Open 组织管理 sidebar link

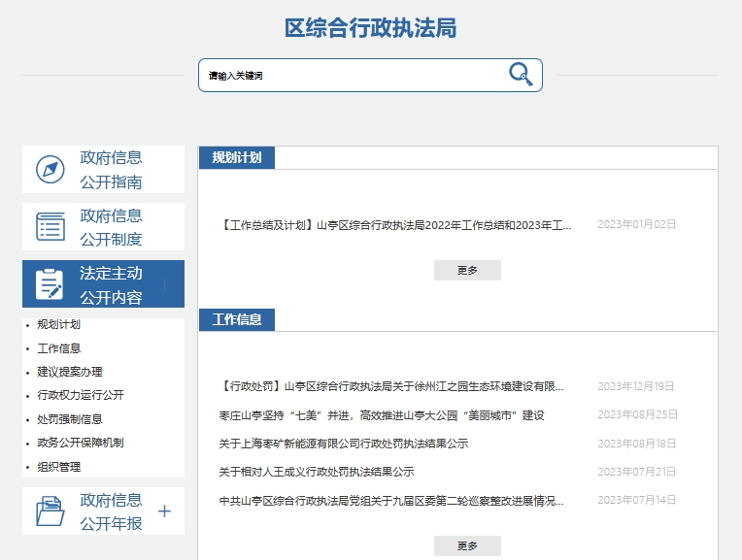tap(58, 467)
